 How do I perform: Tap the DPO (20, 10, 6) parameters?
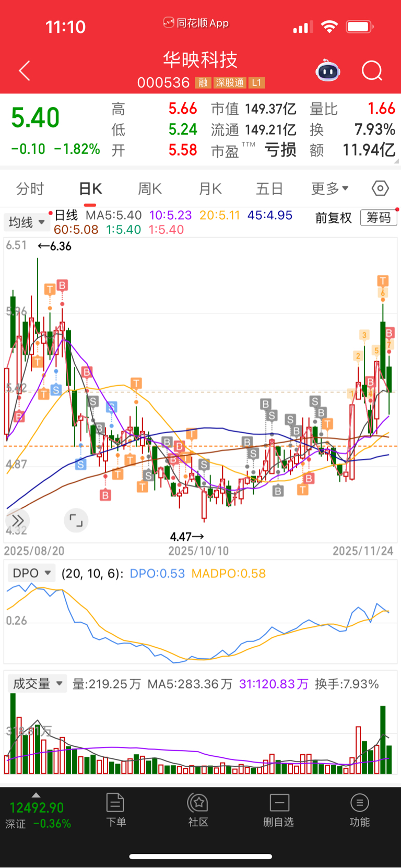[92, 574]
